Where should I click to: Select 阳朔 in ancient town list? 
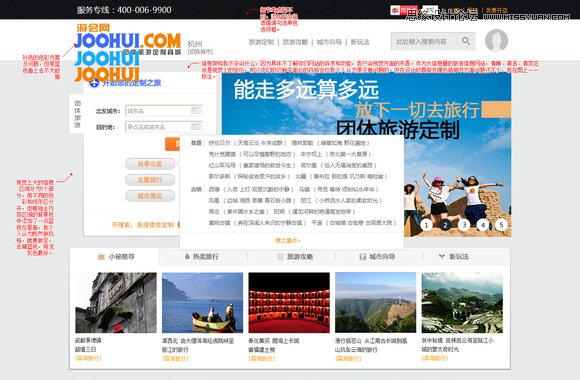(279, 212)
